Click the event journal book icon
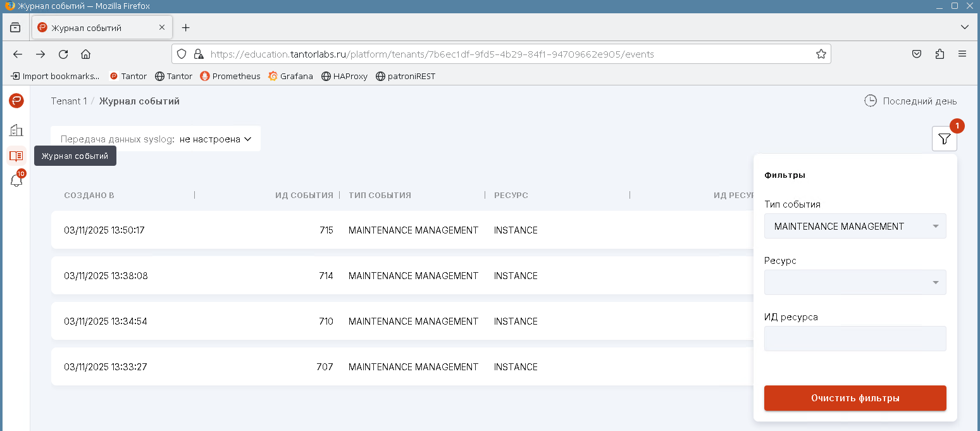 pyautogui.click(x=16, y=156)
